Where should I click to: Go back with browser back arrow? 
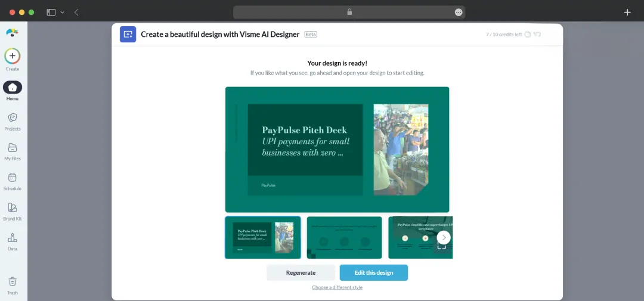(x=76, y=13)
